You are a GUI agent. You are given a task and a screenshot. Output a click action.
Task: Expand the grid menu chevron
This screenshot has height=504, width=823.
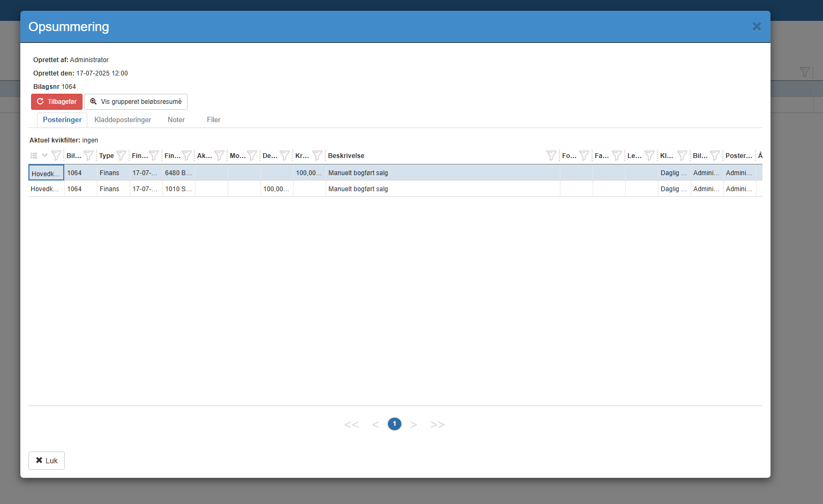[44, 156]
